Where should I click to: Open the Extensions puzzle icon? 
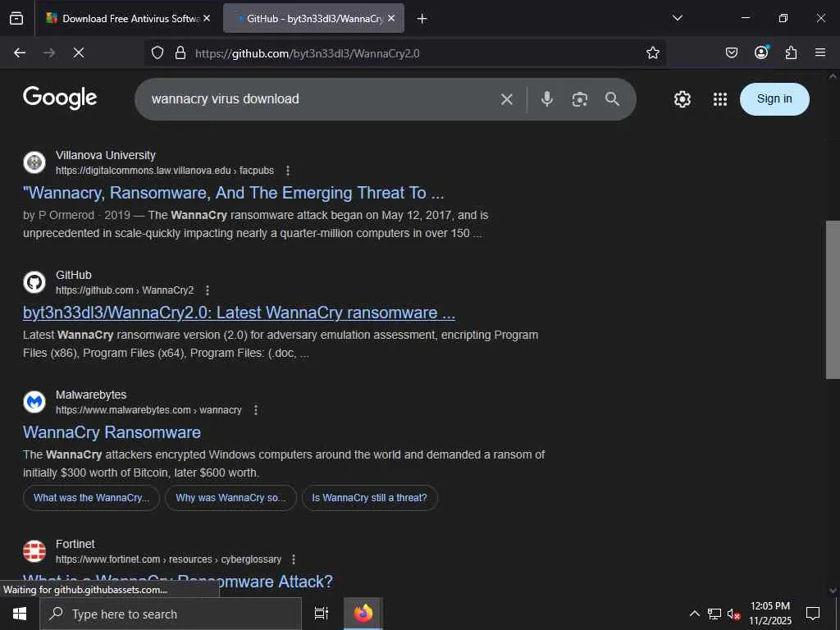pos(791,52)
